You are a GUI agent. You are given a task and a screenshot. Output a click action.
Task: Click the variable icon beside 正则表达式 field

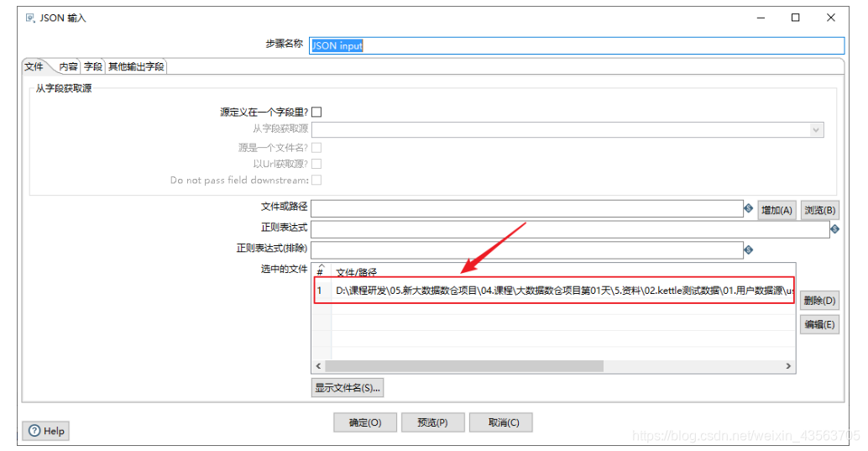coord(834,228)
